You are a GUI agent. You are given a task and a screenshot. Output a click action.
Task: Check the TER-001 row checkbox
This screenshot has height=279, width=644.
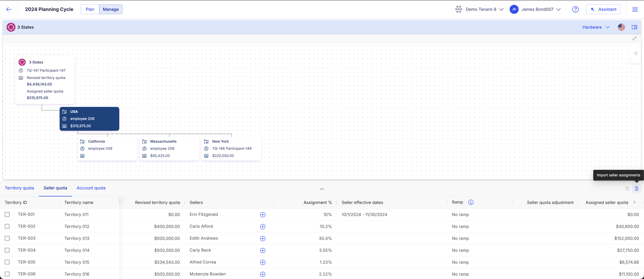click(x=7, y=214)
